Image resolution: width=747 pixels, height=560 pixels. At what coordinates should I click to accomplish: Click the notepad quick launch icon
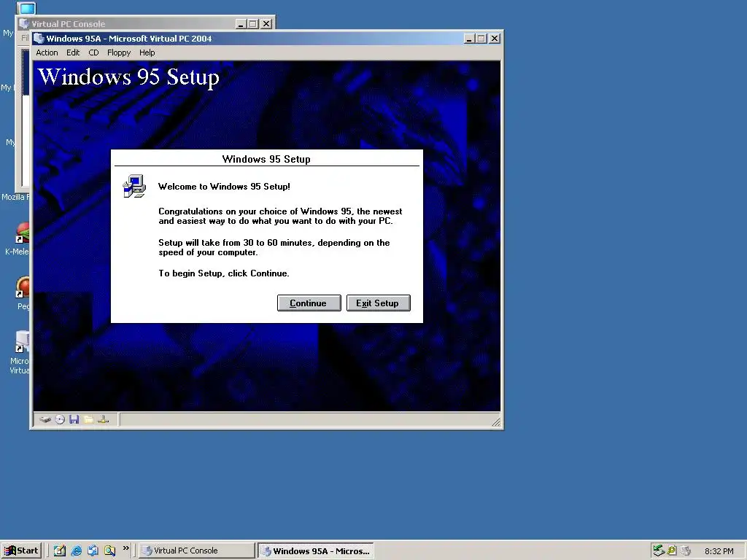[x=60, y=551]
